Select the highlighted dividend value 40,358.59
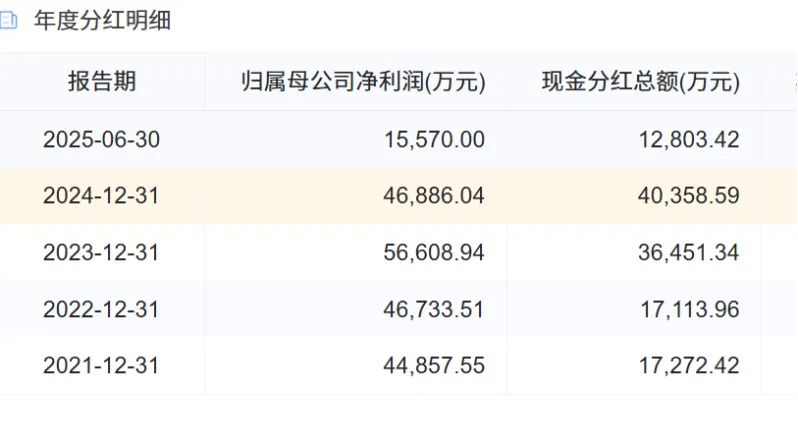798x447 pixels. tap(690, 196)
